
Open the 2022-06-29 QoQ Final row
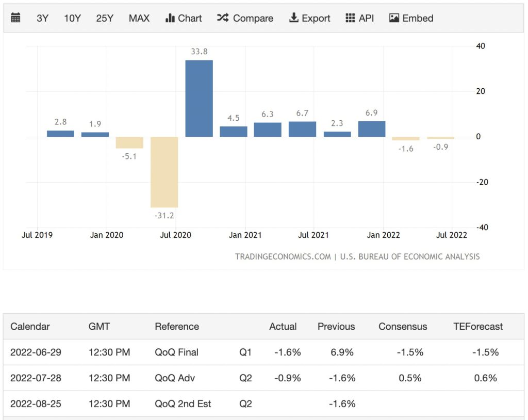(x=176, y=352)
